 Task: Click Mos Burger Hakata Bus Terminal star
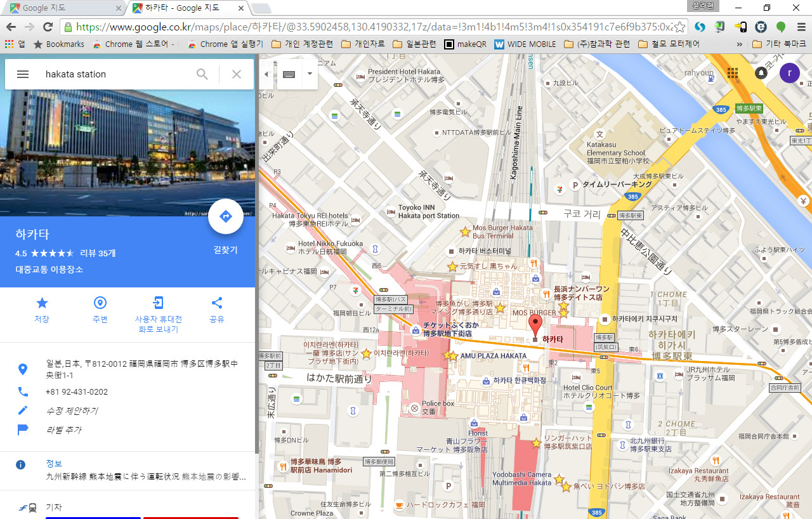pyautogui.click(x=465, y=232)
